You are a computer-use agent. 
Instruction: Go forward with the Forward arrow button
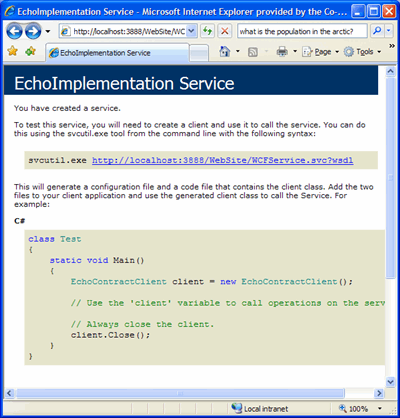pos(33,31)
